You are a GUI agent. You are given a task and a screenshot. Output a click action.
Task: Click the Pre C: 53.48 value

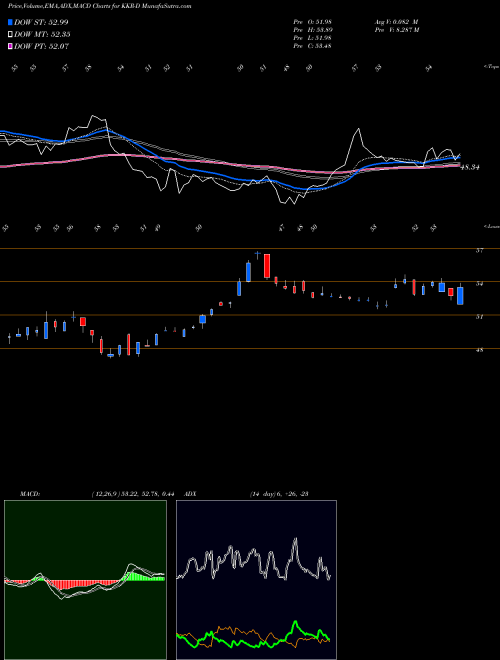tap(312, 46)
